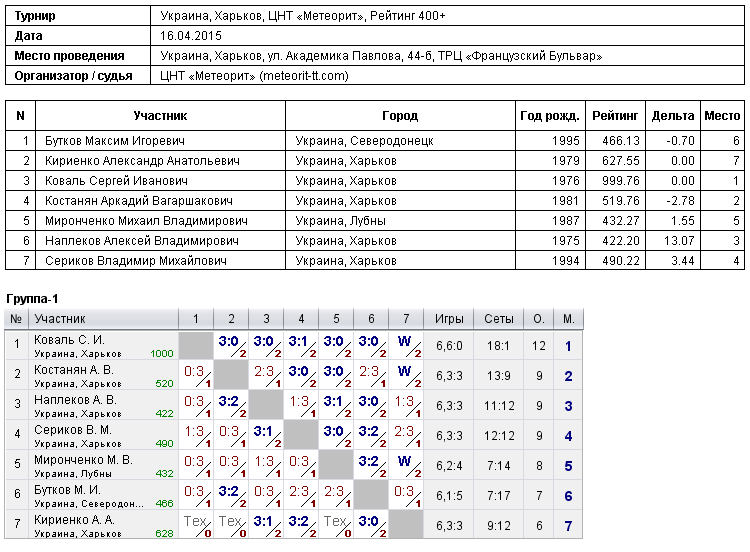Image resolution: width=750 pixels, height=552 pixels.
Task: Click rating value 627.55
Action: 620,161
